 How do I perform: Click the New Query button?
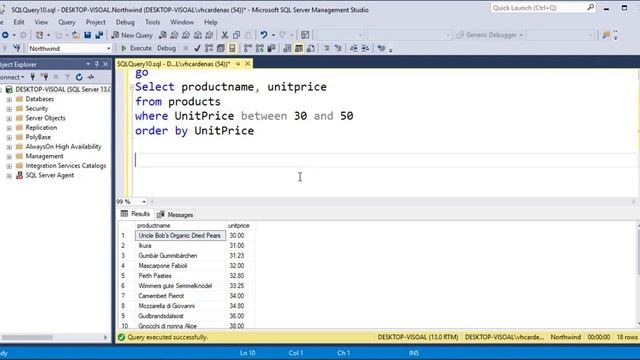click(x=132, y=35)
